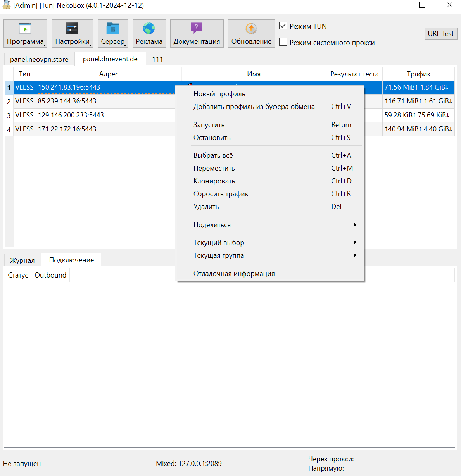The height and width of the screenshot is (476, 461).
Task: Open Отладочная информация menu entry
Action: point(270,274)
